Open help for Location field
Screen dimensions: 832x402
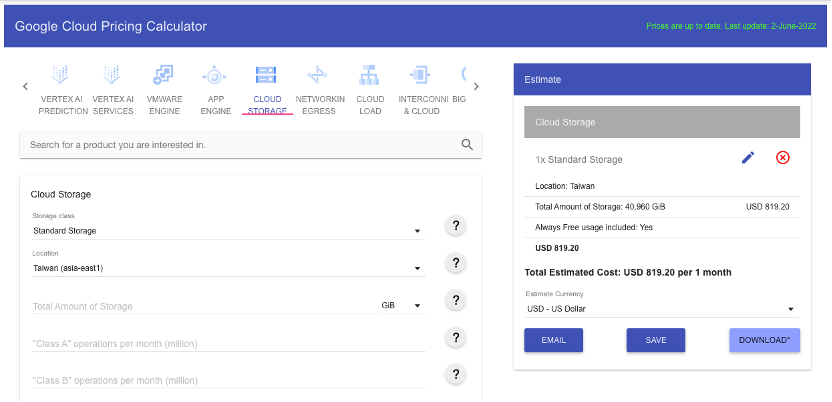(455, 263)
